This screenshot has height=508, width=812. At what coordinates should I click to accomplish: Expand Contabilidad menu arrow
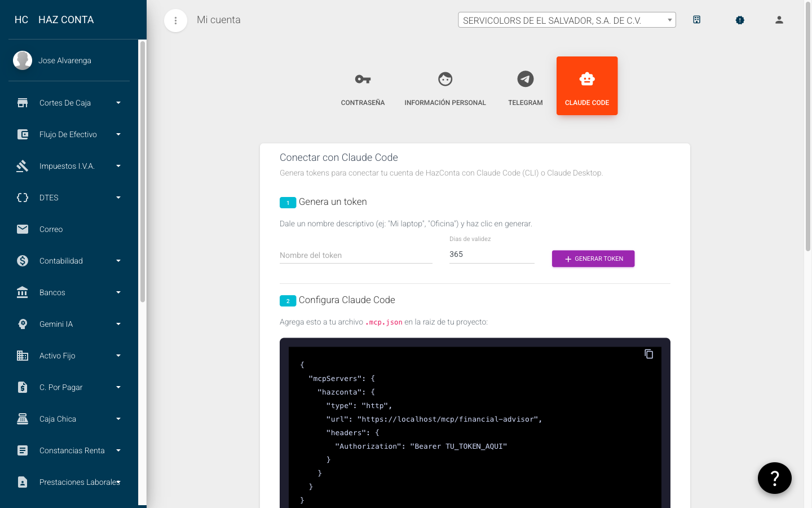118,261
